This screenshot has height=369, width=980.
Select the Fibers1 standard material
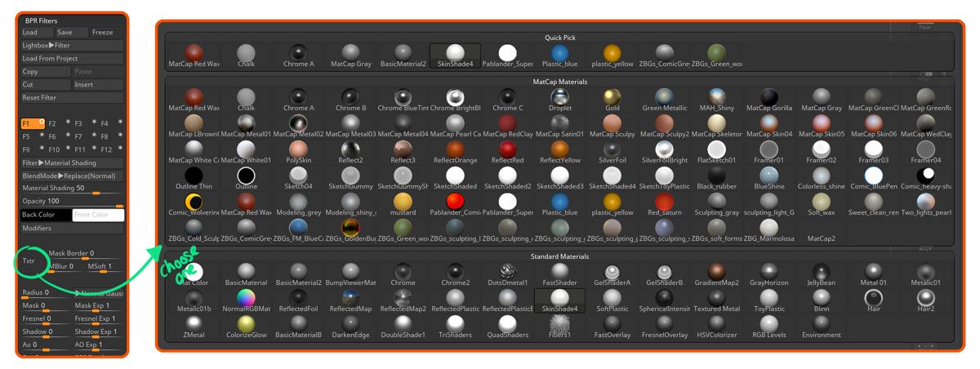coord(559,327)
